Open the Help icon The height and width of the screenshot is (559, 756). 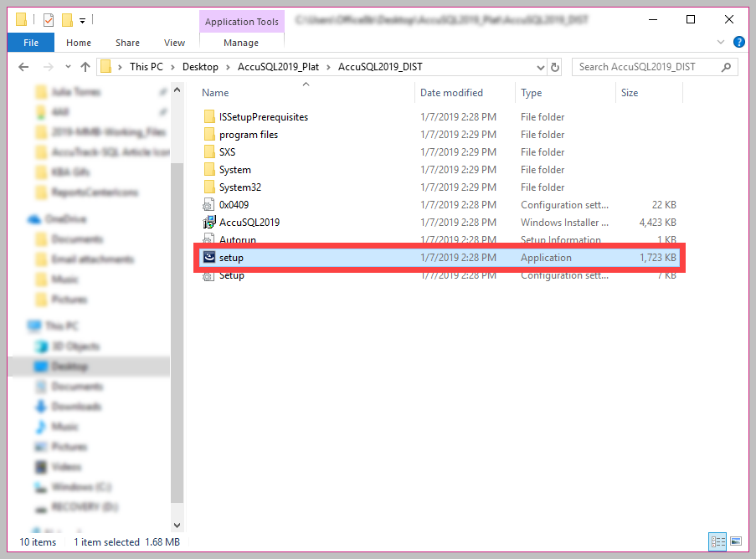coord(738,42)
